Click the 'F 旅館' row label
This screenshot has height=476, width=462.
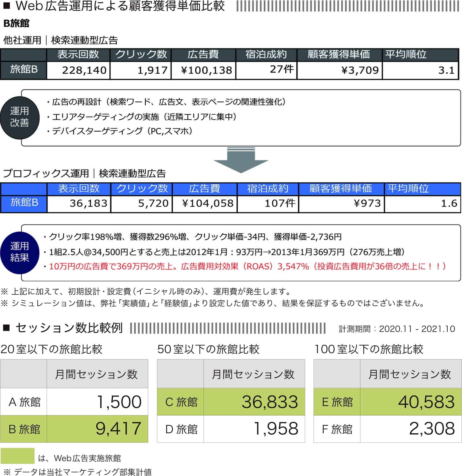click(x=337, y=429)
